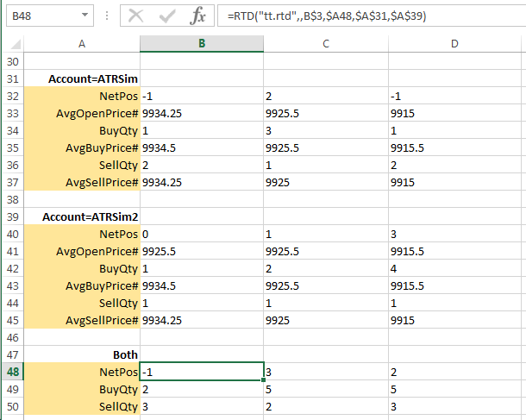The height and width of the screenshot is (420, 526).
Task: Click the Enter checkmark formula icon
Action: (x=167, y=16)
